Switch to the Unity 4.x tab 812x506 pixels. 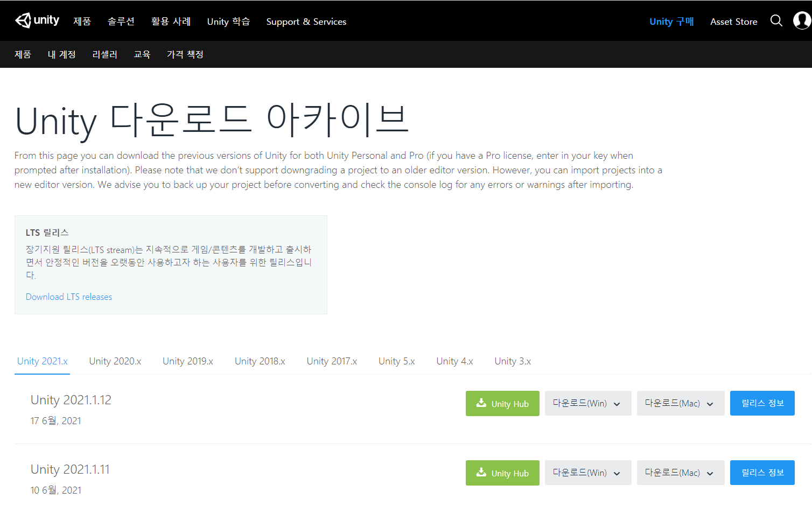[x=455, y=361]
